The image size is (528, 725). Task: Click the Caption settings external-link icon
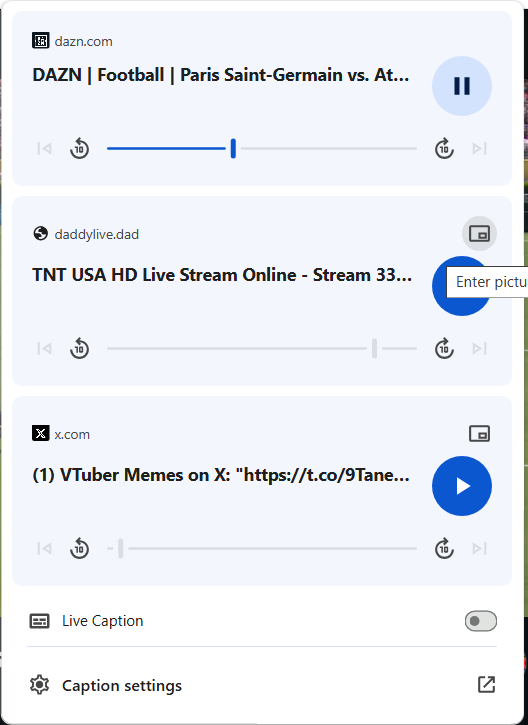pyautogui.click(x=486, y=685)
